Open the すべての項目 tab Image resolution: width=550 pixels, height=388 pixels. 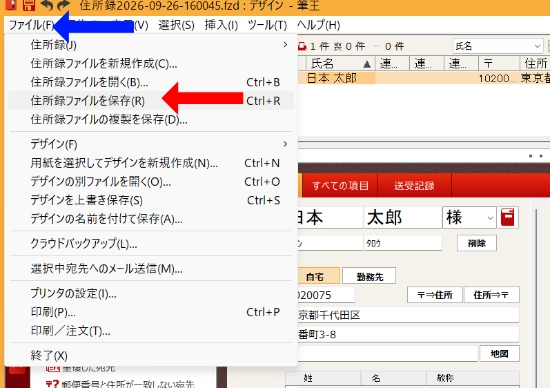[340, 185]
